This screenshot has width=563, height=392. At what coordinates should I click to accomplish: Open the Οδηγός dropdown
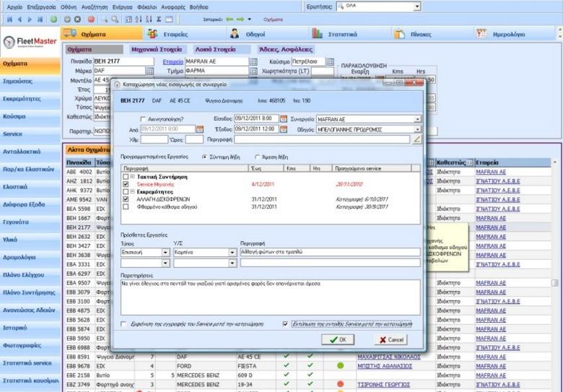417,129
